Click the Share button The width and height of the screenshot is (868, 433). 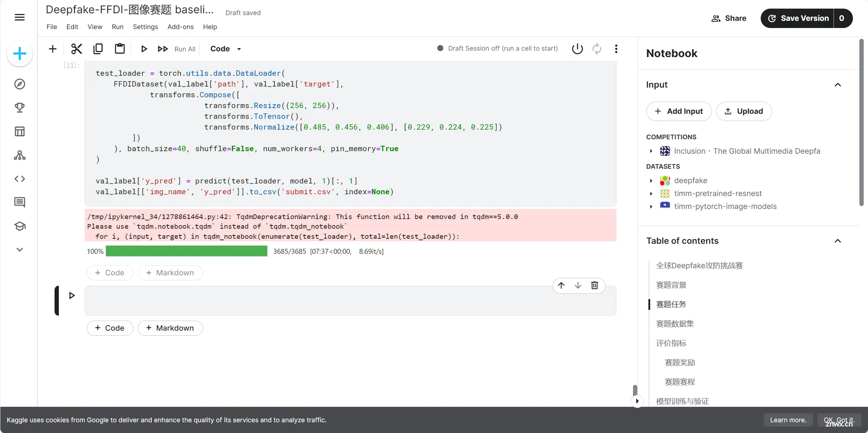tap(729, 18)
